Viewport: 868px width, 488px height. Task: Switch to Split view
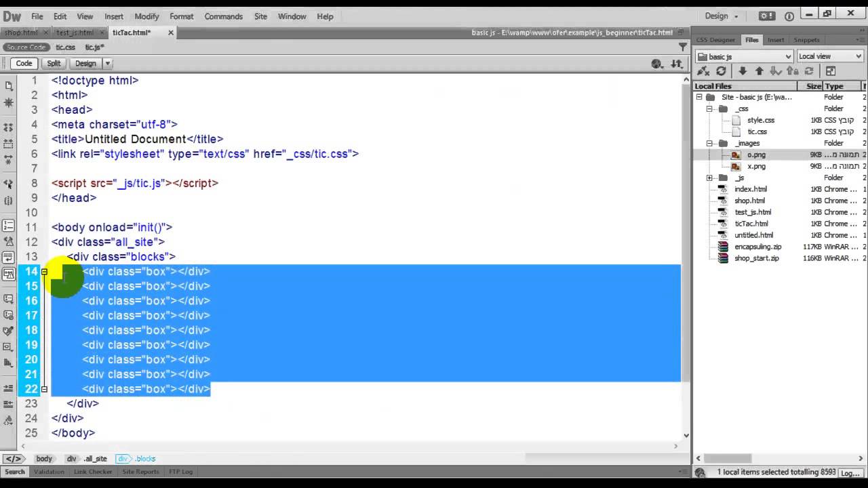click(x=54, y=63)
